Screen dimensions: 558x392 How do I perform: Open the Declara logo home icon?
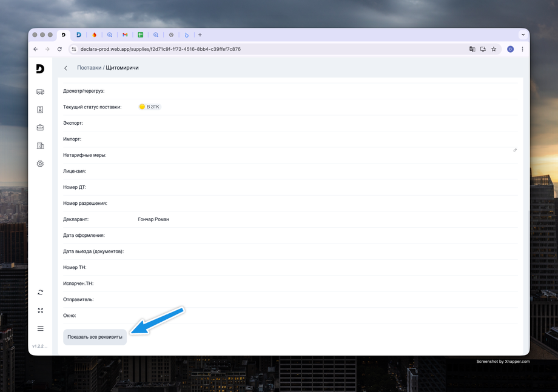(40, 68)
